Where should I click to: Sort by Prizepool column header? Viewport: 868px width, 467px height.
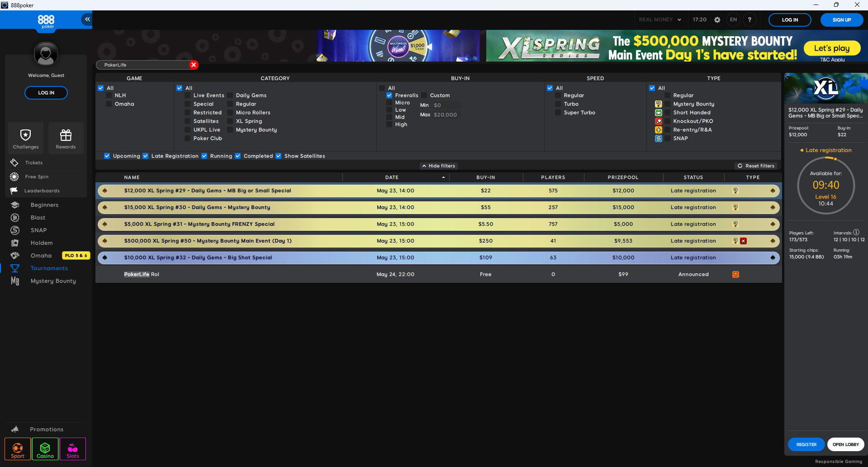[x=623, y=177]
